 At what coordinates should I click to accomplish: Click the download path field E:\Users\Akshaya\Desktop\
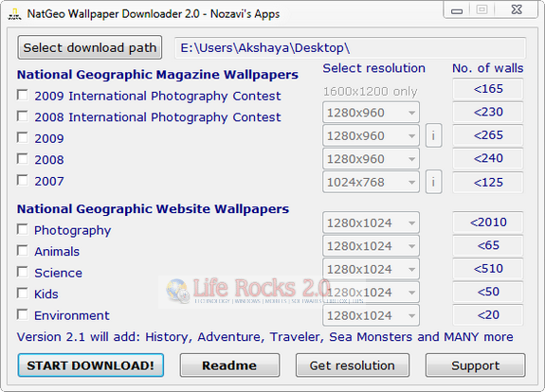point(350,48)
